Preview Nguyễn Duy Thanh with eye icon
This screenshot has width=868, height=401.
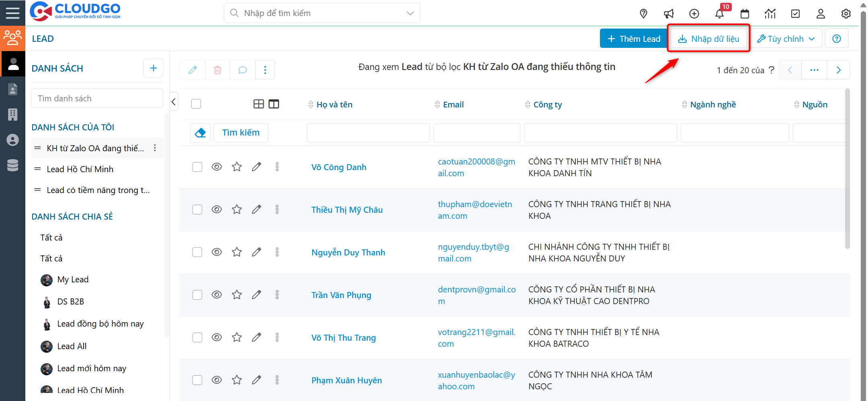[217, 252]
